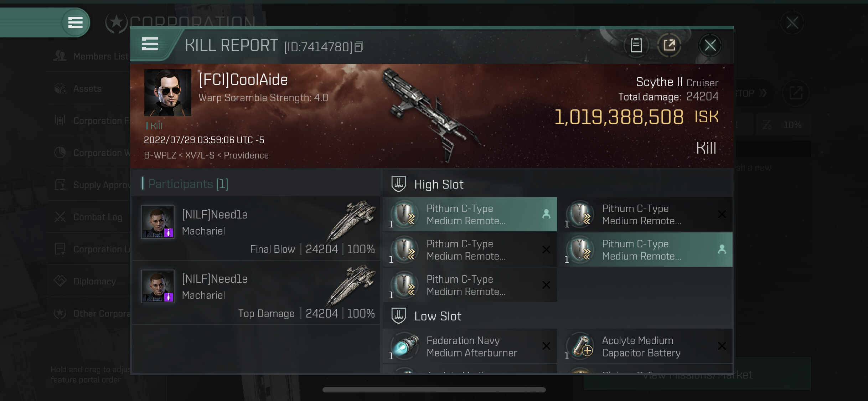The image size is (868, 401).
Task: Collapse the High Slot section header
Action: tap(558, 184)
